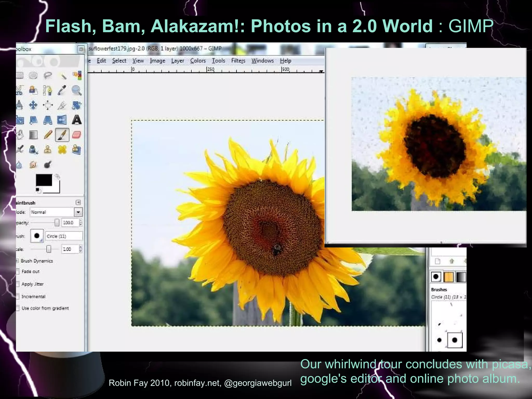
Task: Choose the Dodge/Burn tool
Action: click(x=48, y=164)
